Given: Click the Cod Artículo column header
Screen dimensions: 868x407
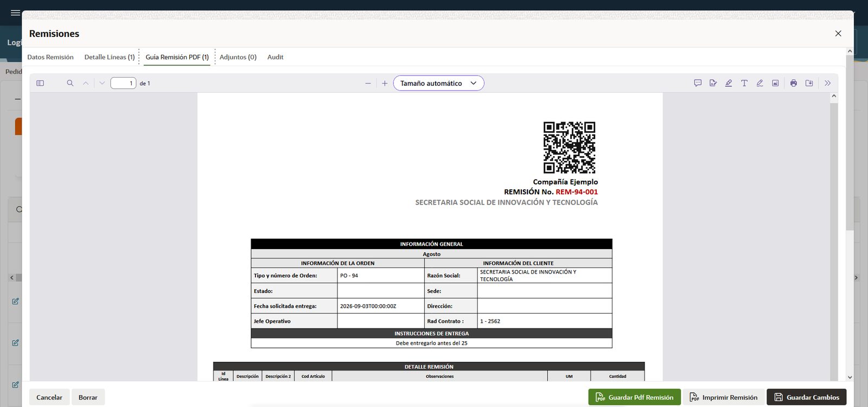Looking at the screenshot, I should click(x=313, y=376).
